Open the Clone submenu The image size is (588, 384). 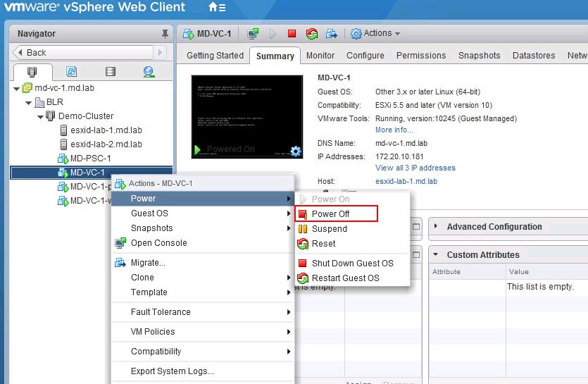coord(203,278)
